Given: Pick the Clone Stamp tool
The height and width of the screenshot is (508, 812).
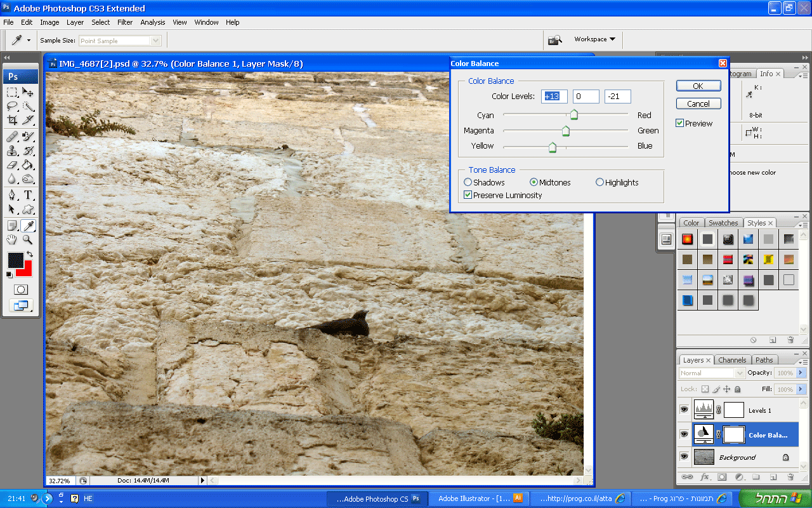Looking at the screenshot, I should click(x=12, y=150).
